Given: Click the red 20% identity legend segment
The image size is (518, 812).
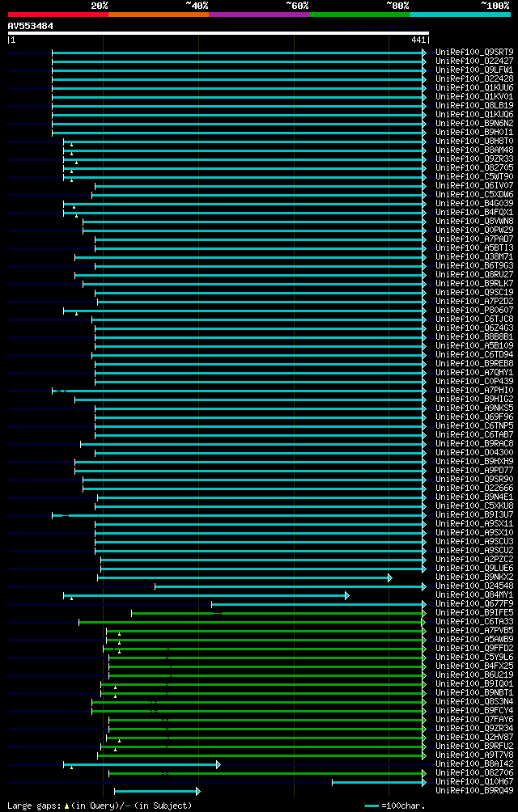Looking at the screenshot, I should [x=58, y=15].
